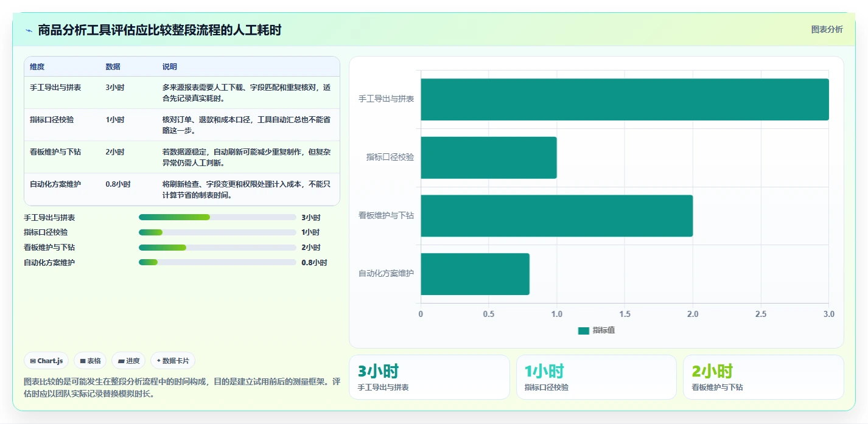Click the 0.8小时 value beside the progress bar
Image resolution: width=868 pixels, height=424 pixels.
click(314, 263)
